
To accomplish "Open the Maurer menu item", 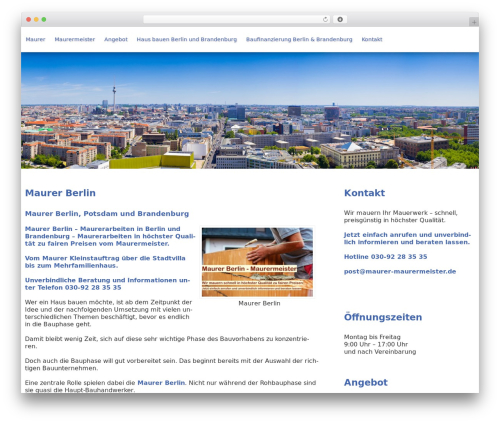I will tap(35, 39).
